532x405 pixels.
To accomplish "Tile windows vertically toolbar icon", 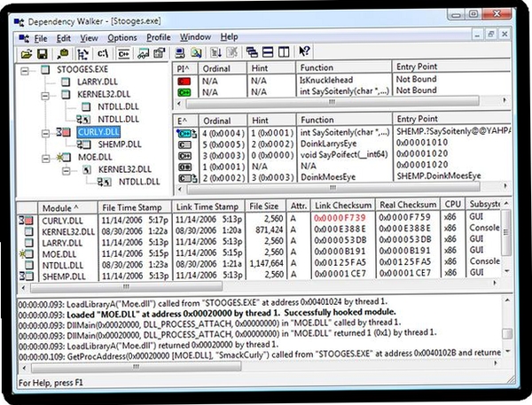I will pyautogui.click(x=284, y=52).
